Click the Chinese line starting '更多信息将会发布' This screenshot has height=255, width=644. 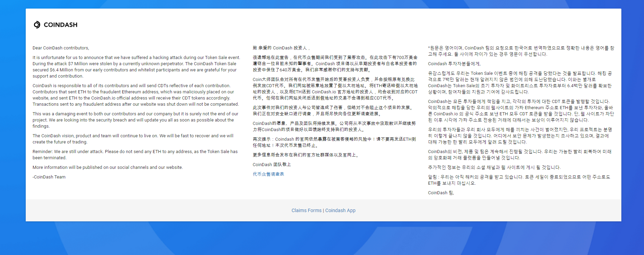[306, 155]
